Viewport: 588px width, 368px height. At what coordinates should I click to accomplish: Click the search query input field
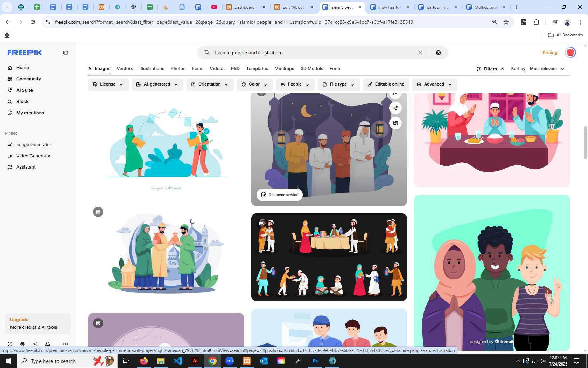(313, 53)
